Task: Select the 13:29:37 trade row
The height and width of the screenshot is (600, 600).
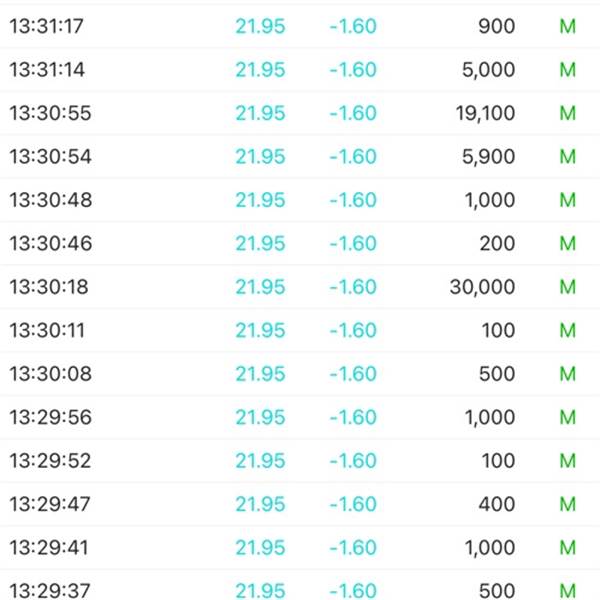Action: [x=300, y=585]
